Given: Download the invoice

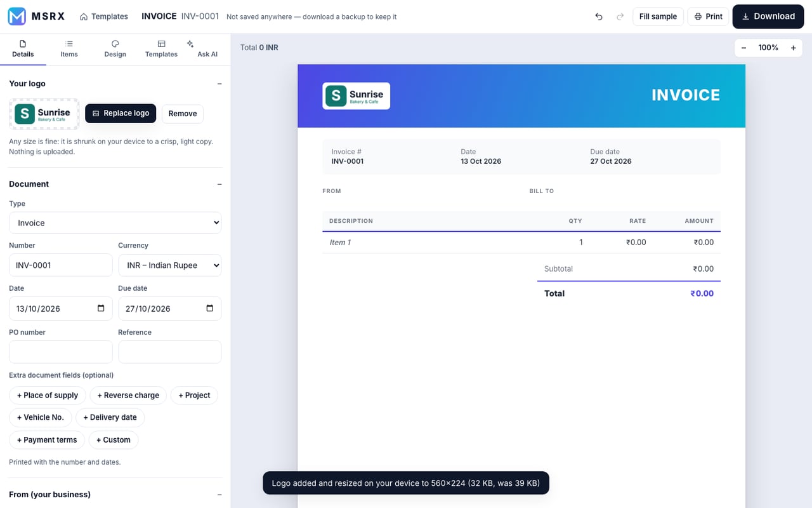Looking at the screenshot, I should [768, 17].
